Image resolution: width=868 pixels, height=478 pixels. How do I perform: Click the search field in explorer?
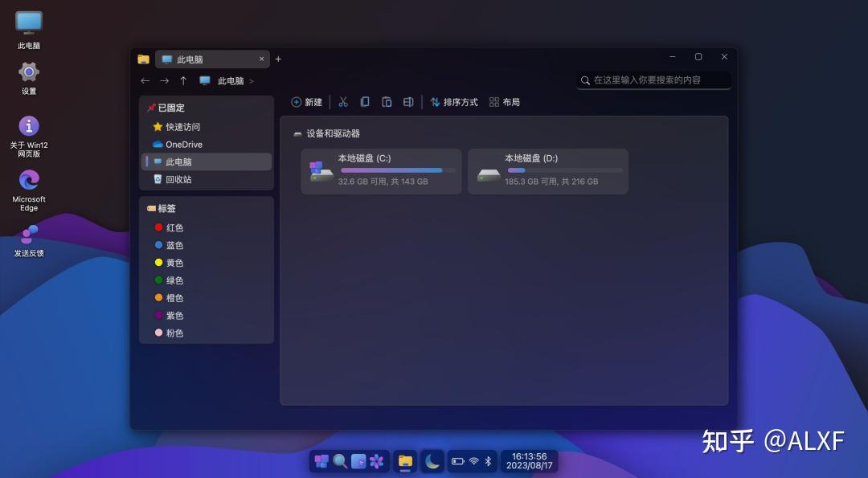(x=653, y=80)
